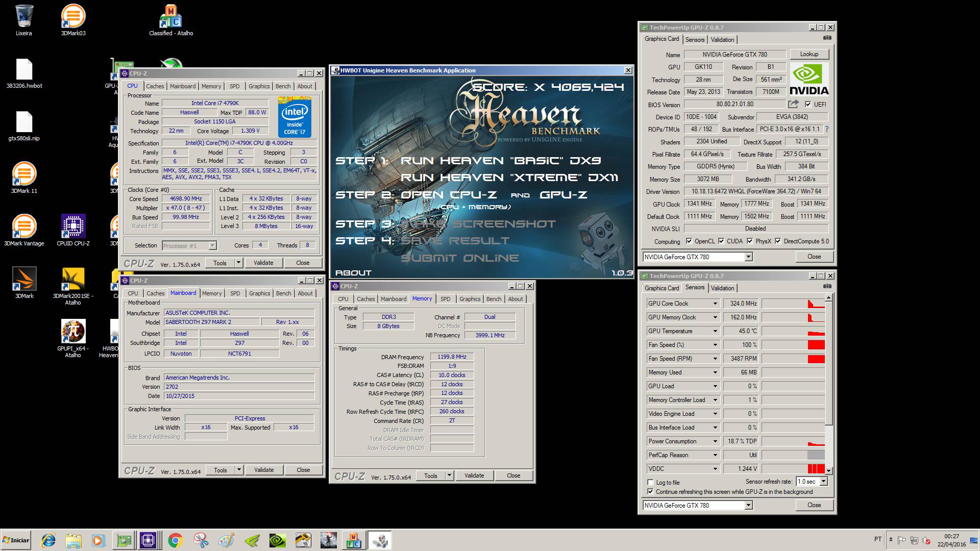Switch to the Caches tab in CPU-Z CPU window
This screenshot has width=980, height=551.
pyautogui.click(x=155, y=86)
